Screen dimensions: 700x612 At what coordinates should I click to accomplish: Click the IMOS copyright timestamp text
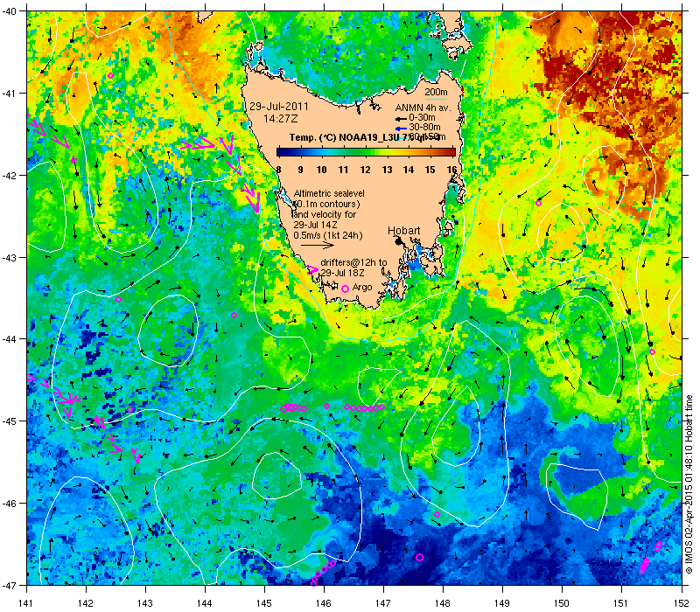[689, 484]
